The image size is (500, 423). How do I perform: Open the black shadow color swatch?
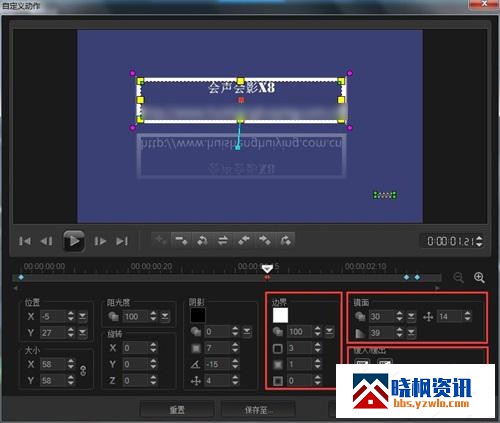(x=198, y=315)
